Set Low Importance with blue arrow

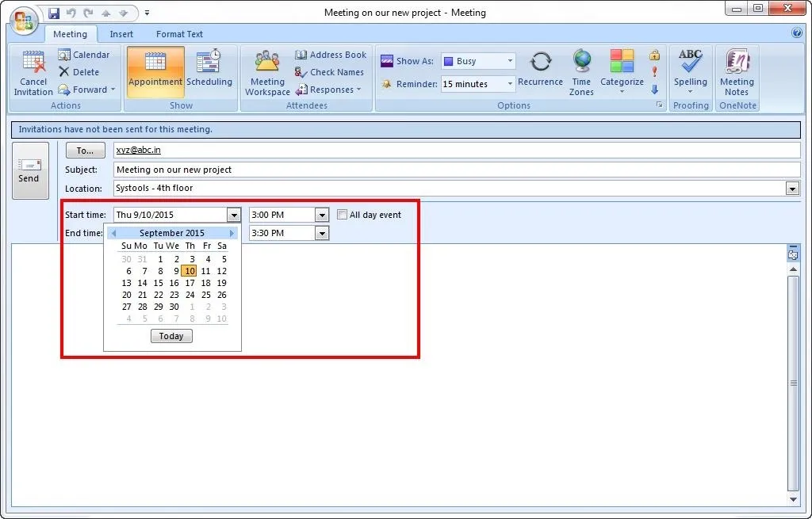[x=654, y=90]
